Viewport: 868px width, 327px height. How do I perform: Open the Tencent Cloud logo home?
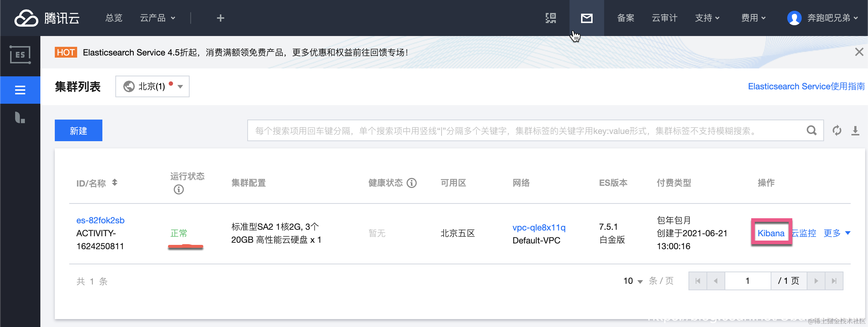tap(47, 18)
